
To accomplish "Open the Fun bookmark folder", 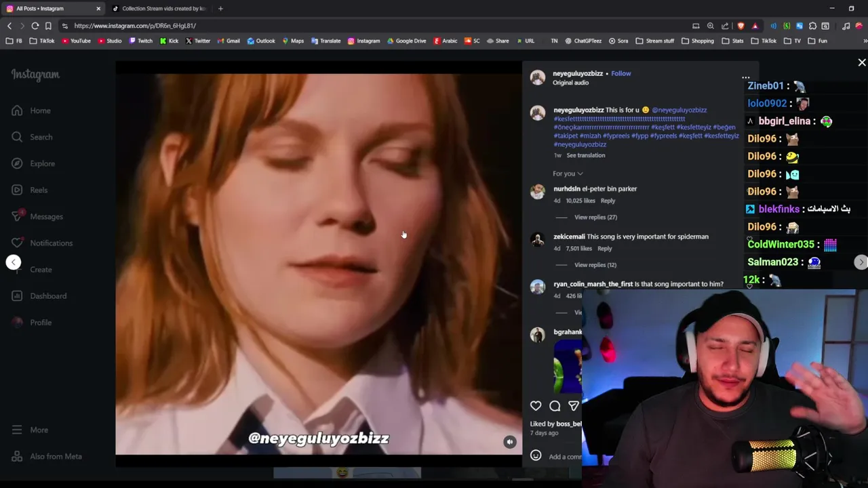I will coord(818,41).
